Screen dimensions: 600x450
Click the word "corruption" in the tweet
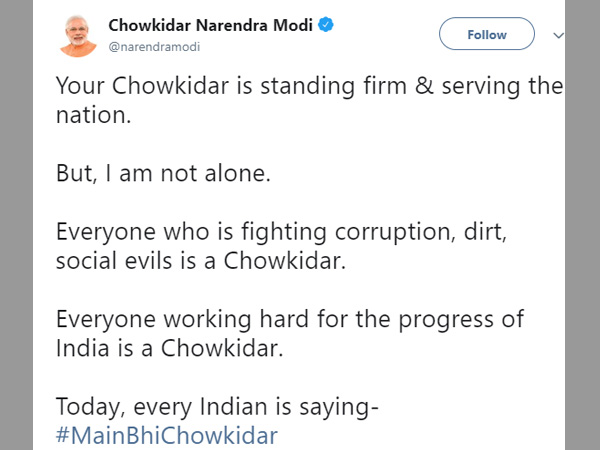point(373,232)
